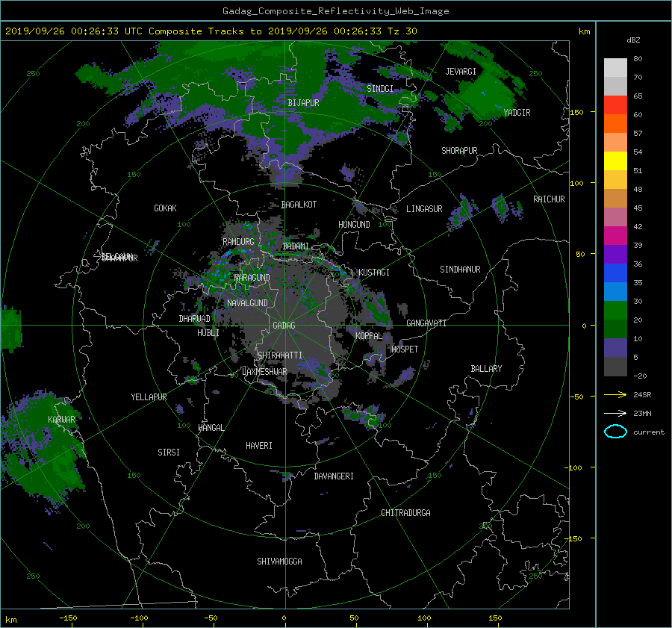Click the timestamp header text

211,31
